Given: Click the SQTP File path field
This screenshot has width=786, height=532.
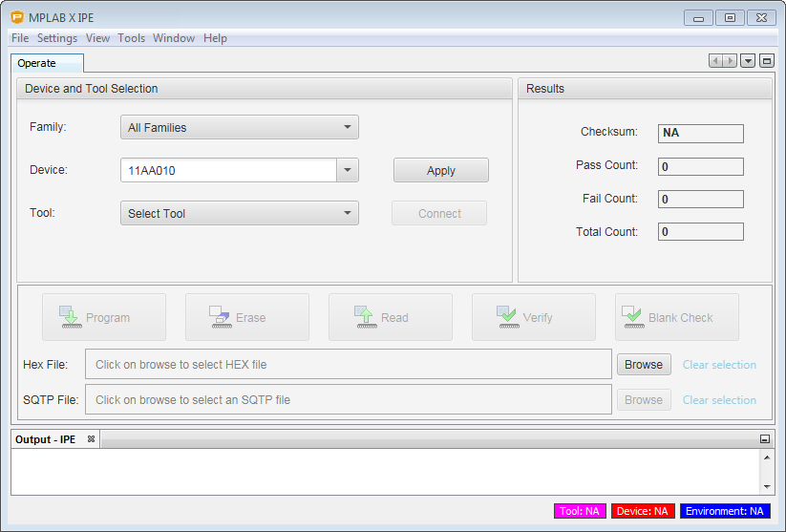Looking at the screenshot, I should point(349,399).
